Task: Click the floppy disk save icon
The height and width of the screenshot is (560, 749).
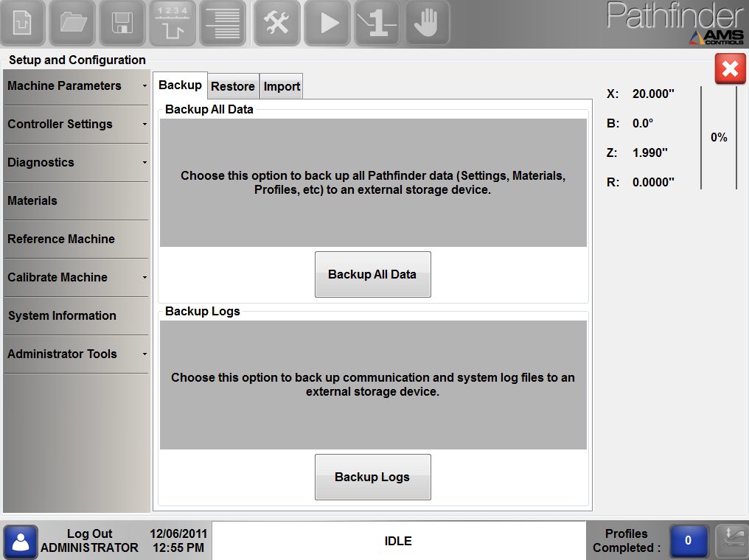Action: (122, 22)
